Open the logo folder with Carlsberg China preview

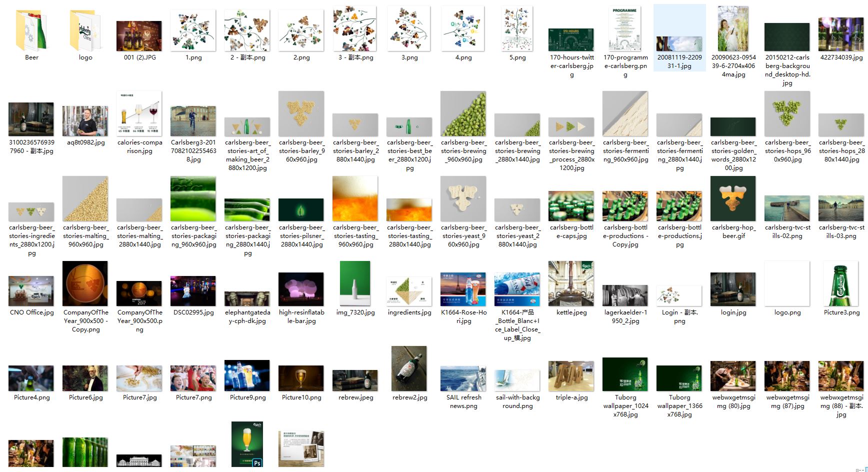tap(85, 31)
